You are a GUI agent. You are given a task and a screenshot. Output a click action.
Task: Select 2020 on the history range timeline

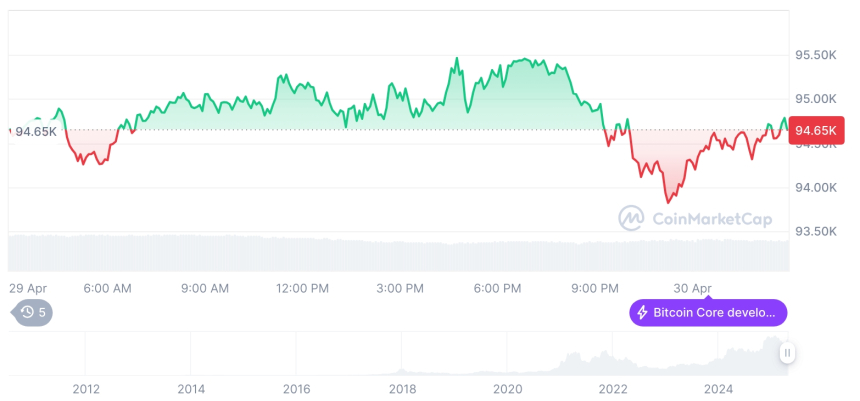tap(507, 389)
